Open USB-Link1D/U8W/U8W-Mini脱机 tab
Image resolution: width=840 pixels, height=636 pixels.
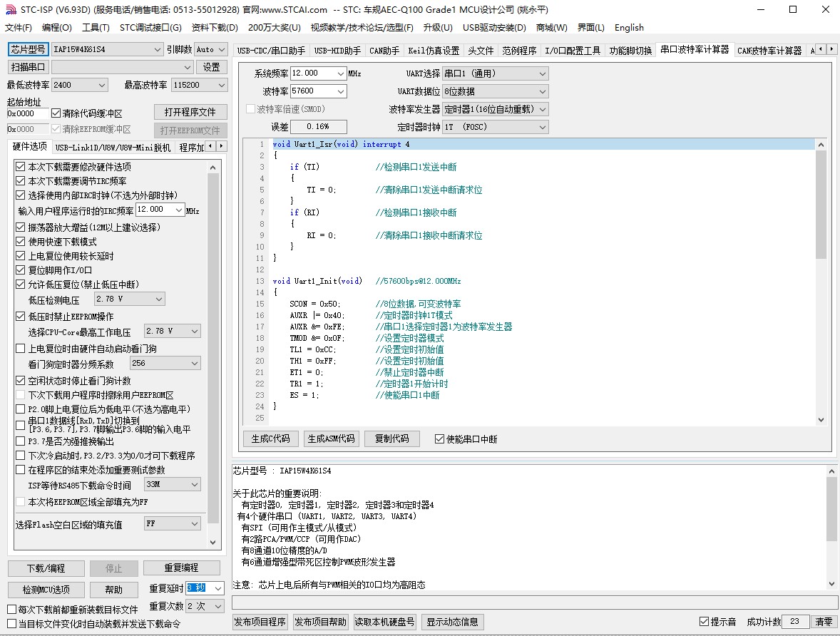point(113,148)
